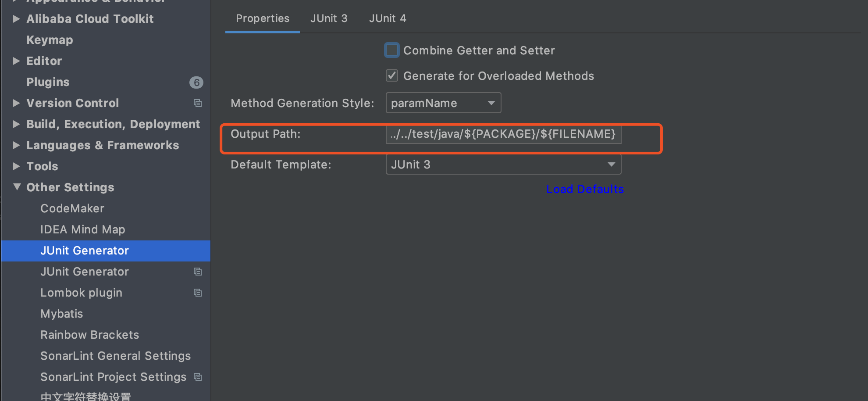The image size is (868, 401).
Task: Open Default Template dropdown
Action: coord(503,165)
